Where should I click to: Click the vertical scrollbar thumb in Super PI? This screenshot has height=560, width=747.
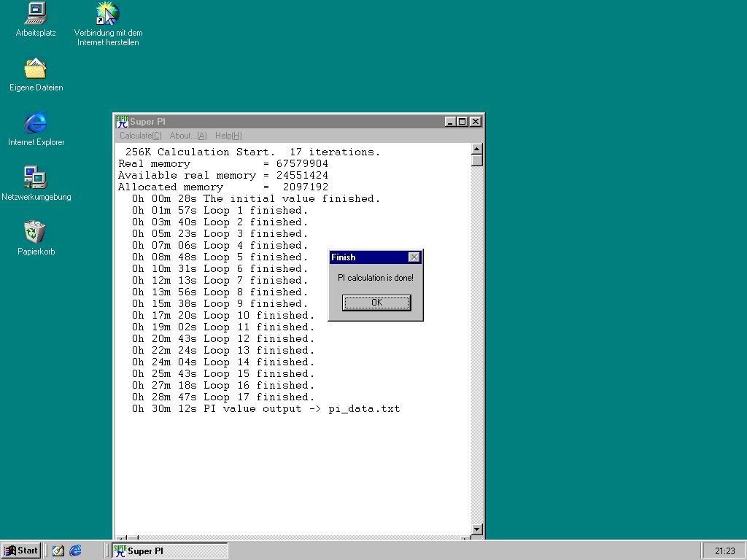[477, 160]
